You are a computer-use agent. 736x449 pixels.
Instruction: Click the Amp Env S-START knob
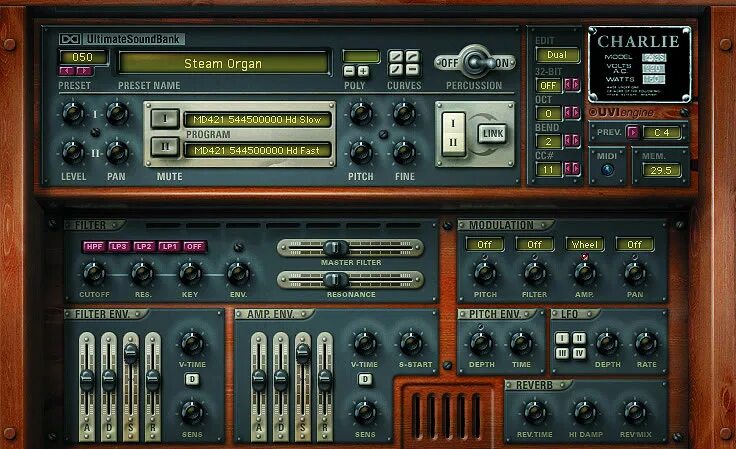(x=412, y=344)
